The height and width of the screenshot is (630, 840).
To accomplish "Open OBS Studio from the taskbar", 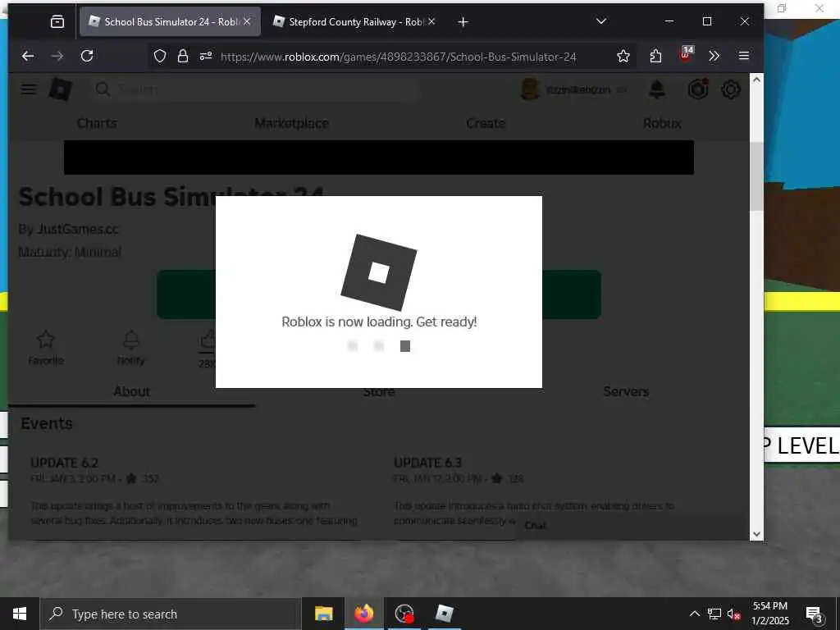I will coord(404,614).
